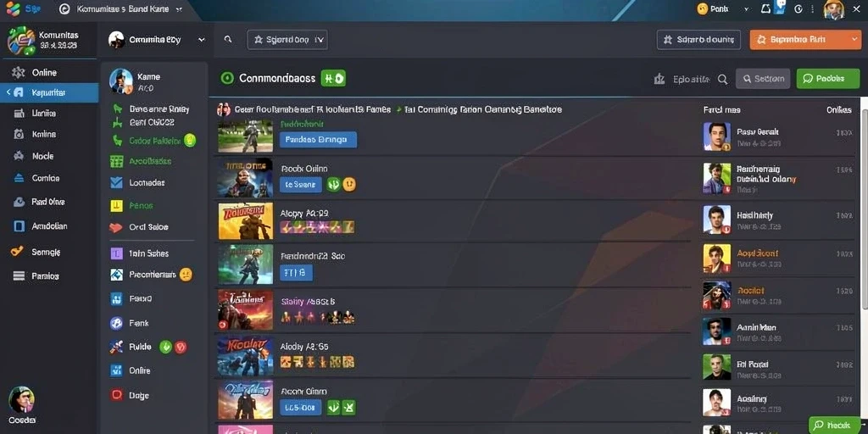868x434 pixels.
Task: Click the red heart icon beside Ord Saloe
Action: (x=115, y=227)
